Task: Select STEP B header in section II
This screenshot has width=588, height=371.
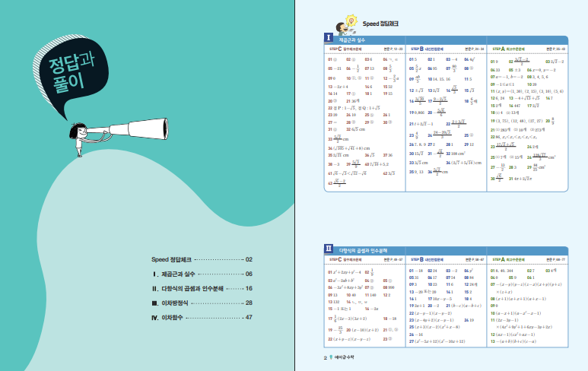Action: click(x=426, y=259)
